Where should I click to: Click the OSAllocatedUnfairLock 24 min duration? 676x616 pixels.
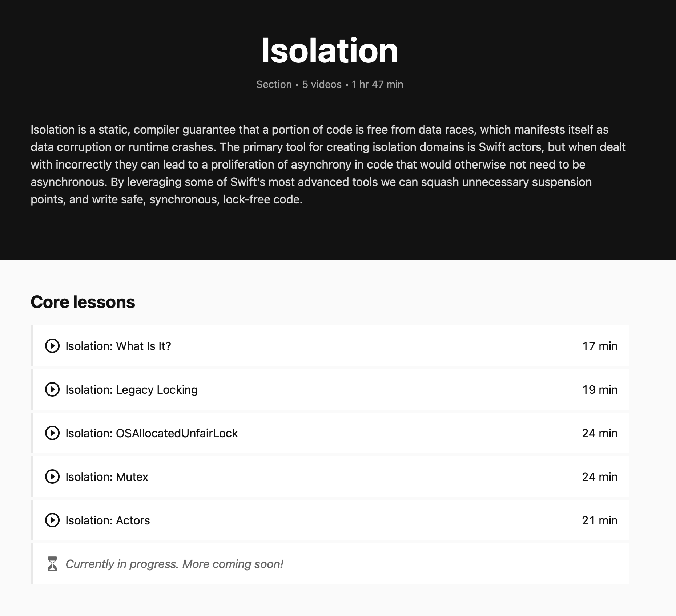tap(600, 433)
